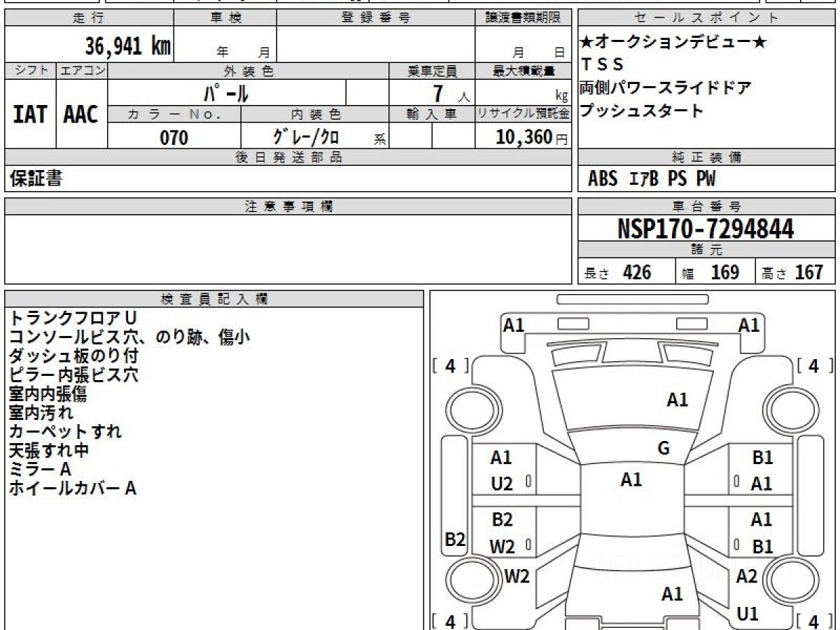Click the mileage value 36,941 km
The width and height of the screenshot is (840, 630).
(128, 46)
